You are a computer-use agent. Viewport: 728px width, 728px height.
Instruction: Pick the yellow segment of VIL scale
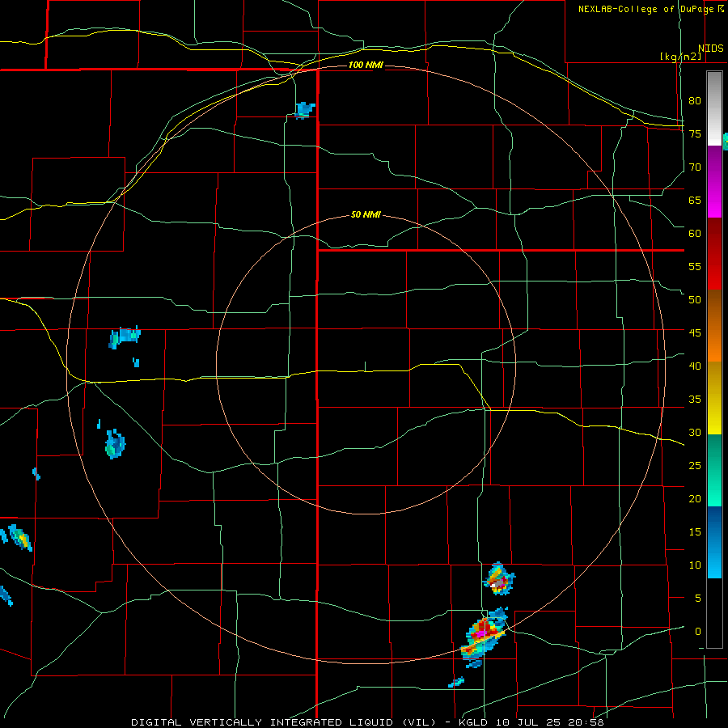(714, 398)
